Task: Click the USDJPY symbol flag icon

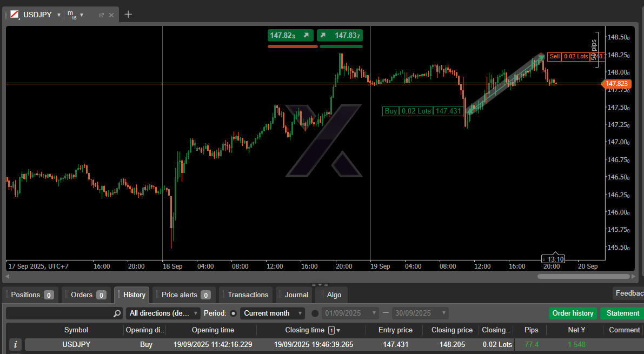Action: pyautogui.click(x=15, y=15)
